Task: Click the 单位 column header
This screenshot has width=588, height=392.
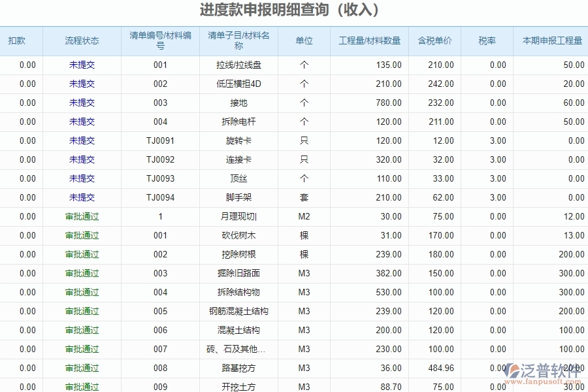Action: point(303,41)
